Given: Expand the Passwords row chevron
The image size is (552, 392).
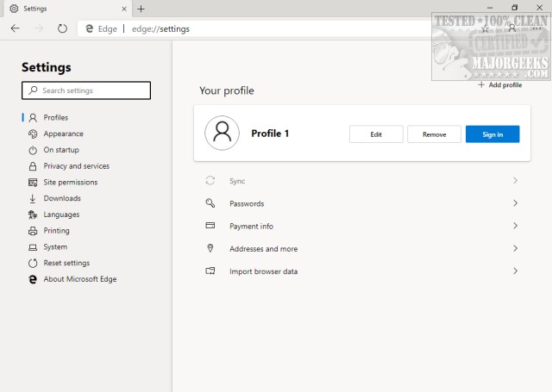Looking at the screenshot, I should pyautogui.click(x=515, y=203).
